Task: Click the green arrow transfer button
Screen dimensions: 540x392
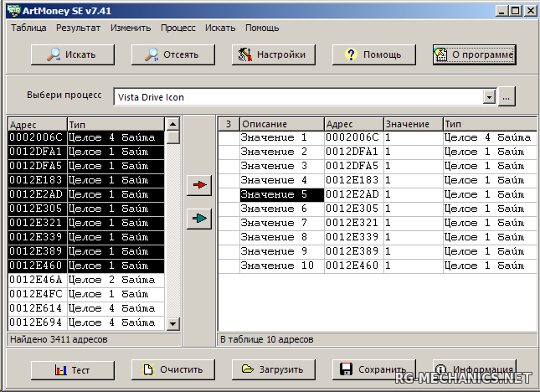Action: 199,219
